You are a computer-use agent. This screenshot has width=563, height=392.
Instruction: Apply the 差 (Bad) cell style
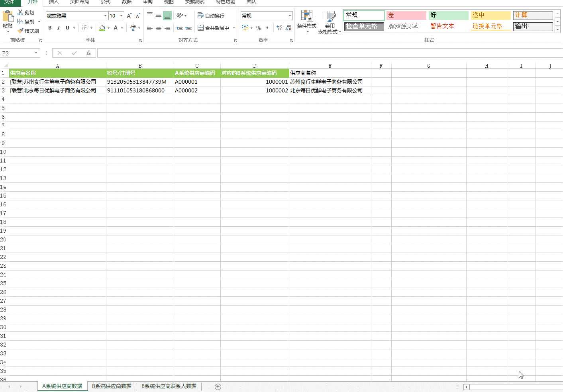pos(406,15)
